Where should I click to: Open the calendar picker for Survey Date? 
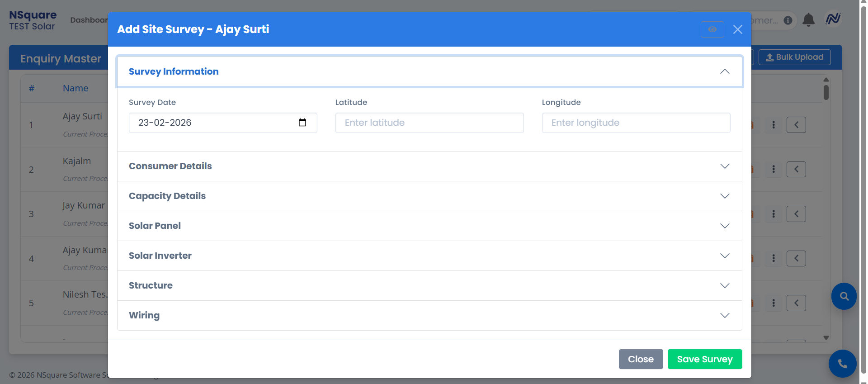(302, 123)
